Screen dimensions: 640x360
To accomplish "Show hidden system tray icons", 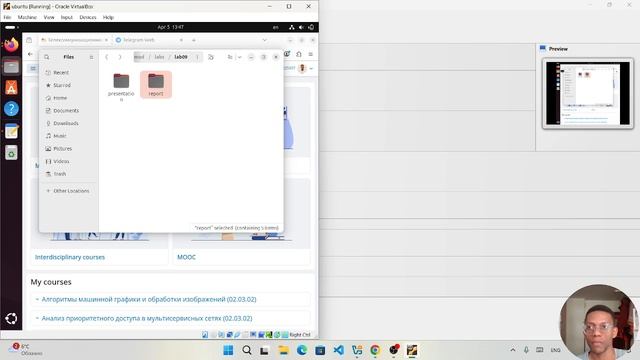I will pos(513,350).
